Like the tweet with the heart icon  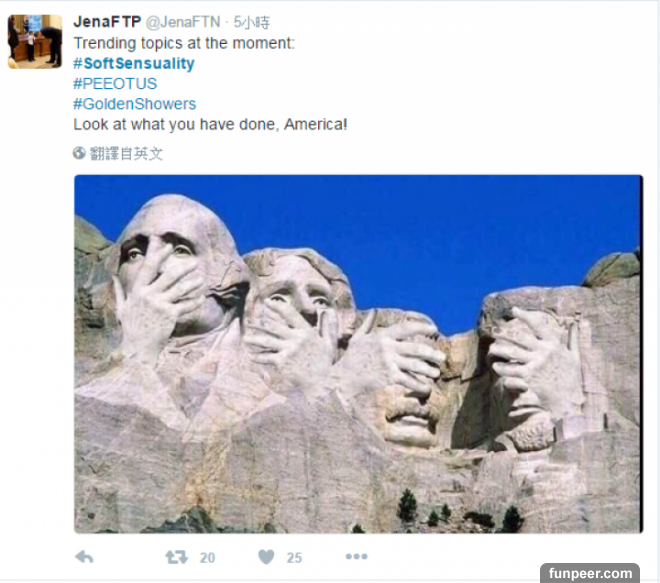266,557
